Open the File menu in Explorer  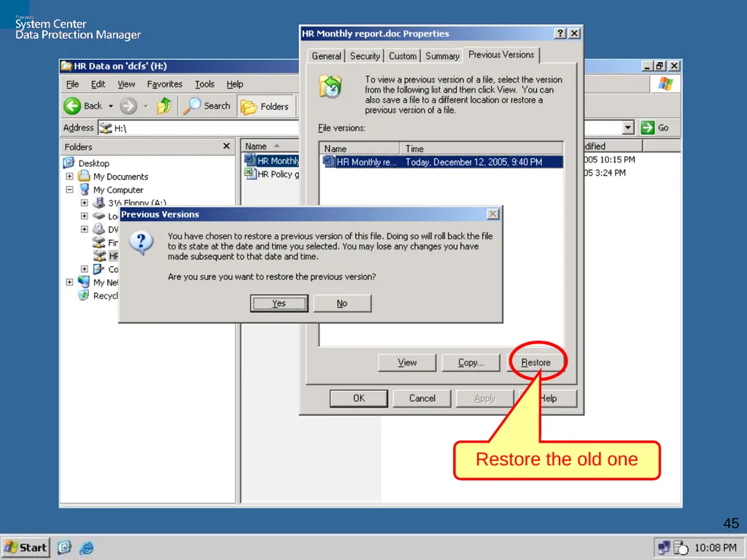72,85
